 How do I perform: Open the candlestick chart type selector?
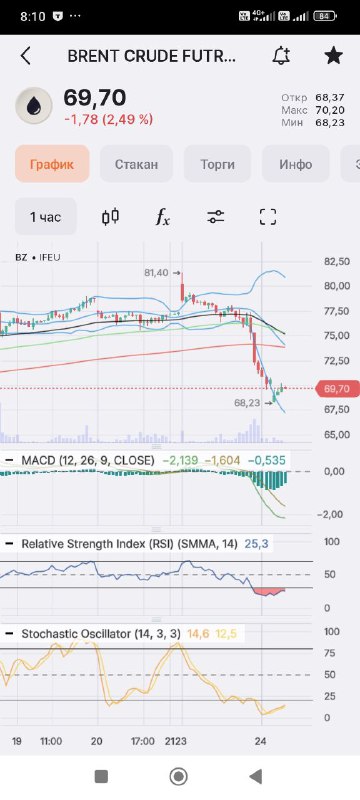click(110, 217)
